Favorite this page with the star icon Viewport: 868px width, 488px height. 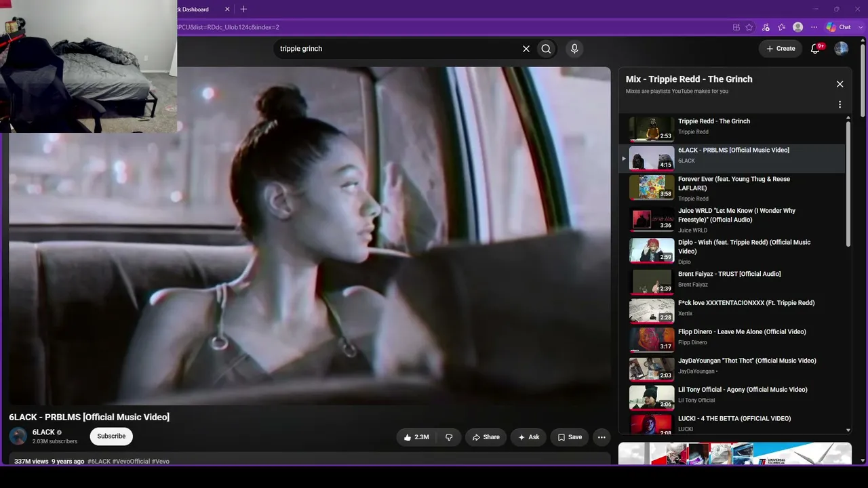click(x=749, y=27)
